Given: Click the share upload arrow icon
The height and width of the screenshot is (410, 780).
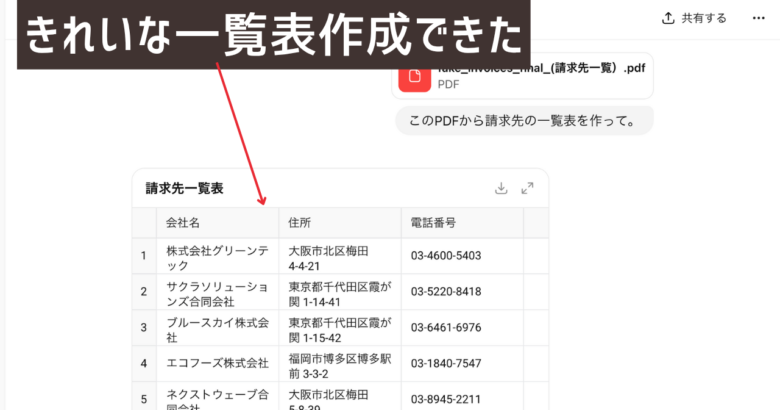Looking at the screenshot, I should 668,18.
